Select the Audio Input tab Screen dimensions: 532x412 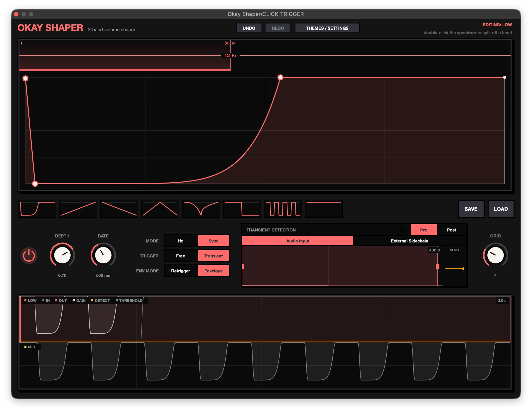coord(298,241)
